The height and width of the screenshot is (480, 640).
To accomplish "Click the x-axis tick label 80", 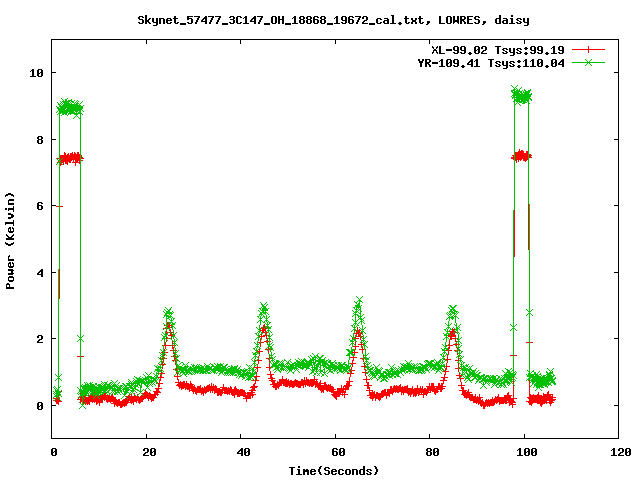I will pyautogui.click(x=432, y=452).
